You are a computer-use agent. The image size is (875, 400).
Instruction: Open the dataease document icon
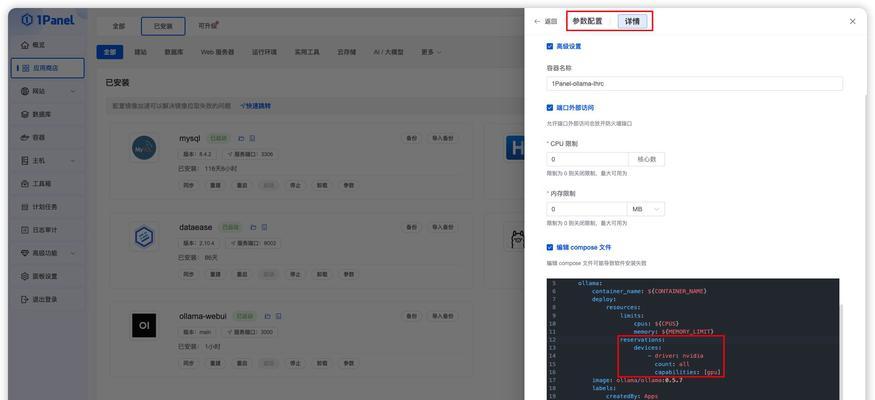pos(264,227)
